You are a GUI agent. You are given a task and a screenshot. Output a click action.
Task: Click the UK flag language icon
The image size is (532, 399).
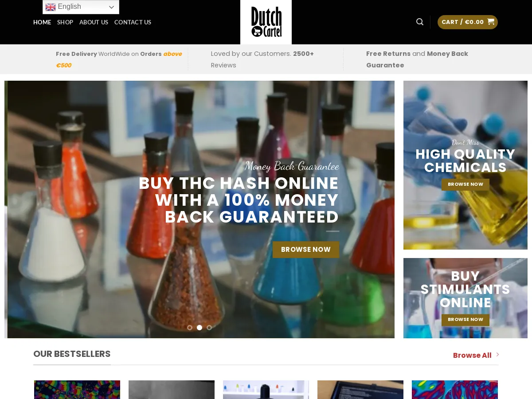(x=51, y=7)
